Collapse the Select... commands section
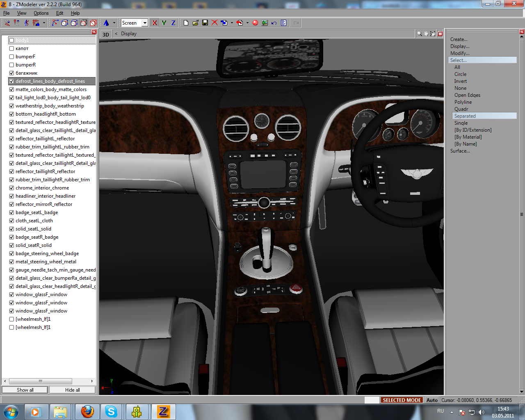 482,60
